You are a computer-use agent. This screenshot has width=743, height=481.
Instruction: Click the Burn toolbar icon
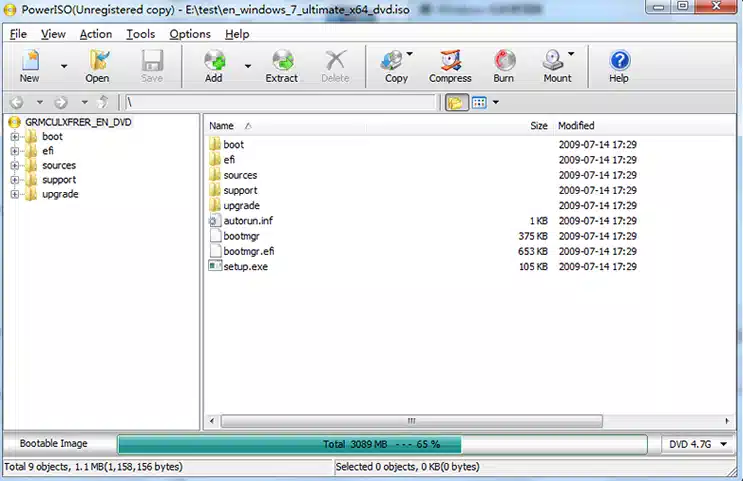(504, 66)
